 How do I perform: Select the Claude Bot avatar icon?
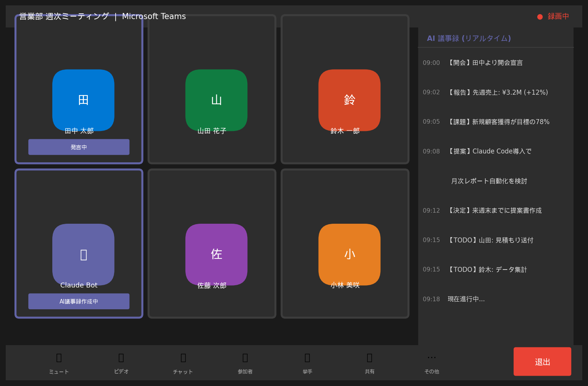(x=83, y=254)
